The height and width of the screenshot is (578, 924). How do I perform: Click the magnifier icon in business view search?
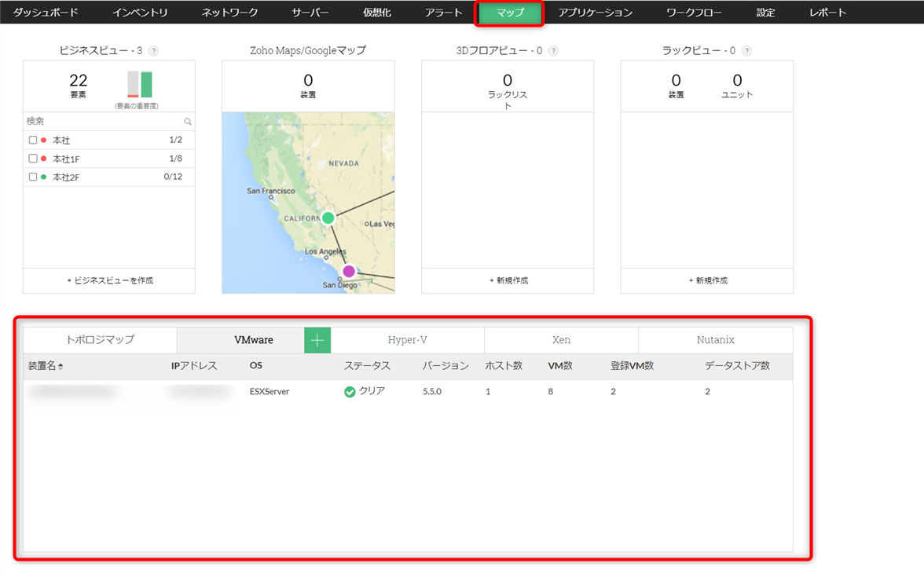(188, 122)
